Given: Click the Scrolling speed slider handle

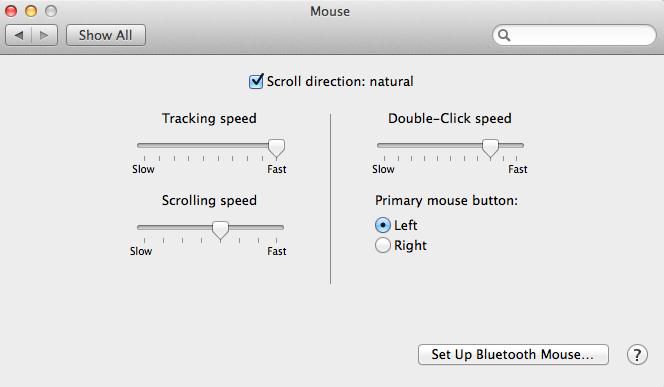Looking at the screenshot, I should coord(220,230).
